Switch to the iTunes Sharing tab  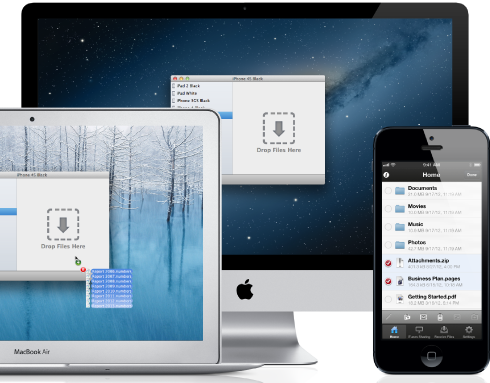(419, 332)
